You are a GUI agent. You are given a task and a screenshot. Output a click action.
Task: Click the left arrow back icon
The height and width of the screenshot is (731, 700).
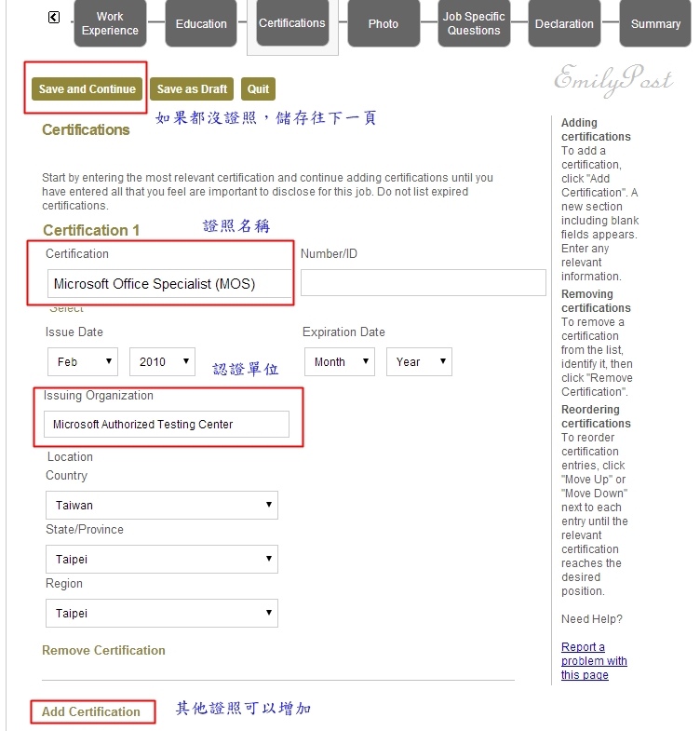coord(54,18)
